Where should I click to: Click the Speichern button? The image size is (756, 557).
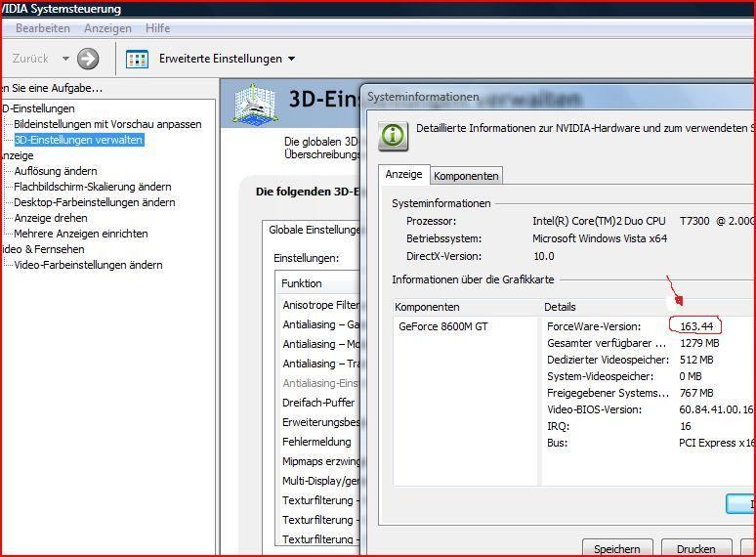pos(617,549)
